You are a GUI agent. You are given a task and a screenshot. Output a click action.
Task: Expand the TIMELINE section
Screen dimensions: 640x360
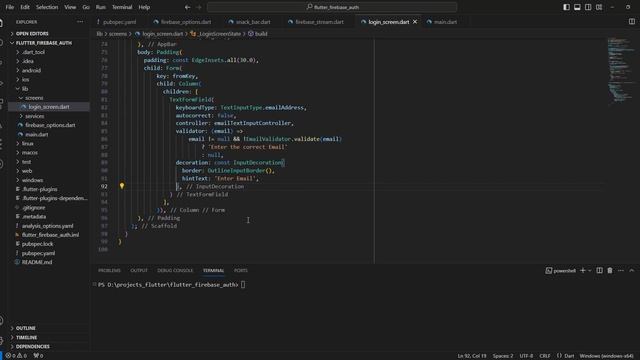point(26,337)
